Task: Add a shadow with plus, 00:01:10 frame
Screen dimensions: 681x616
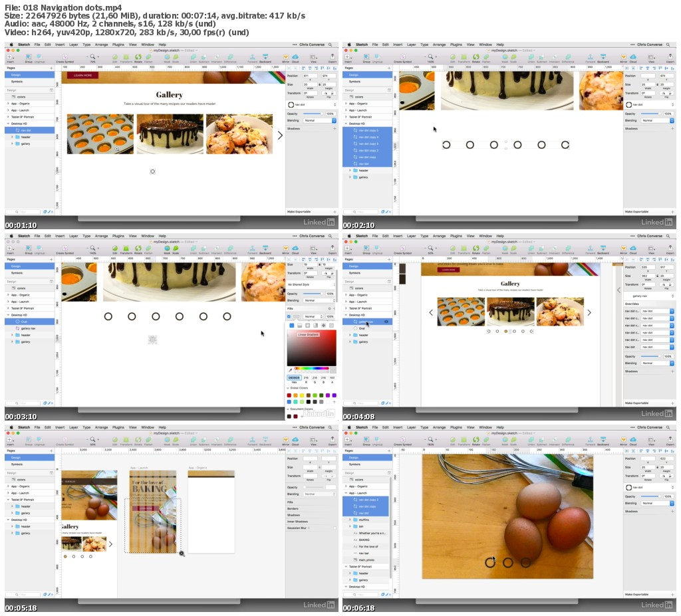Action: [x=335, y=129]
